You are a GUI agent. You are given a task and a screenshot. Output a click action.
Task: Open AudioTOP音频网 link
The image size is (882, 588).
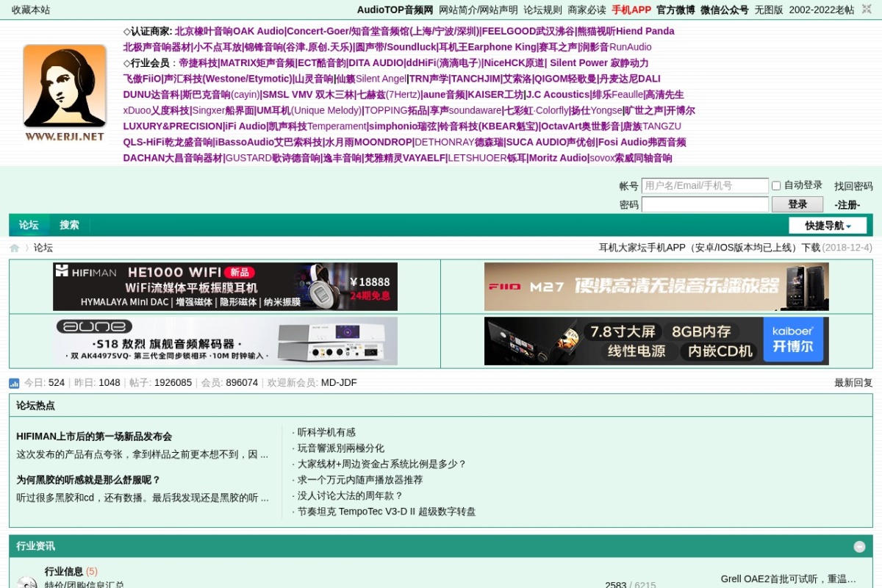pos(395,10)
